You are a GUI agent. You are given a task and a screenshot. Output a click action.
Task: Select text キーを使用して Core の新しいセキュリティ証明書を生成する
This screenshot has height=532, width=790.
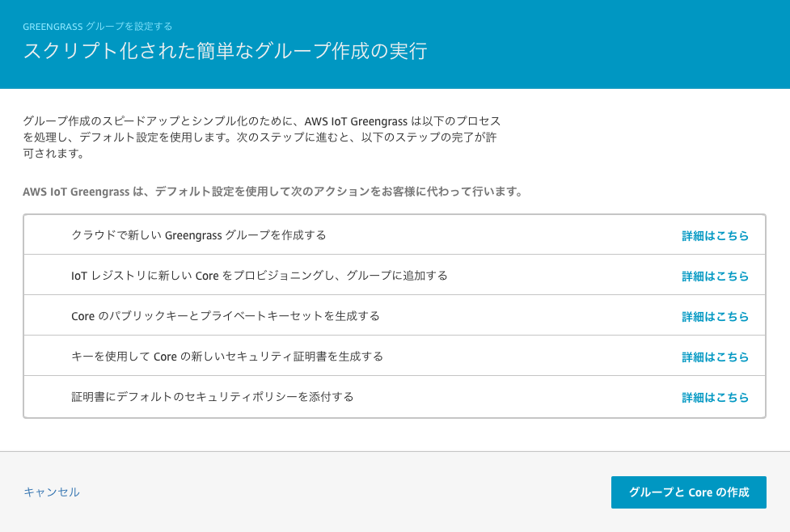tap(227, 357)
